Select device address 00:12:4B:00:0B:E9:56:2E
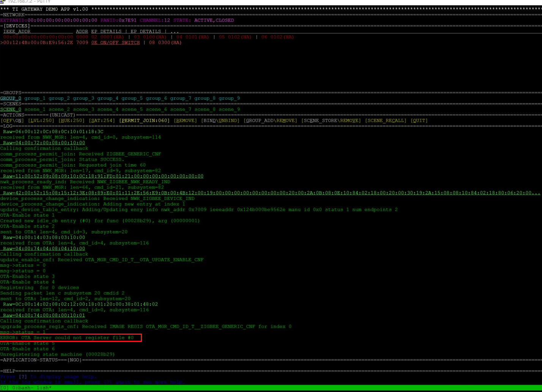The image size is (542, 392). tap(38, 43)
